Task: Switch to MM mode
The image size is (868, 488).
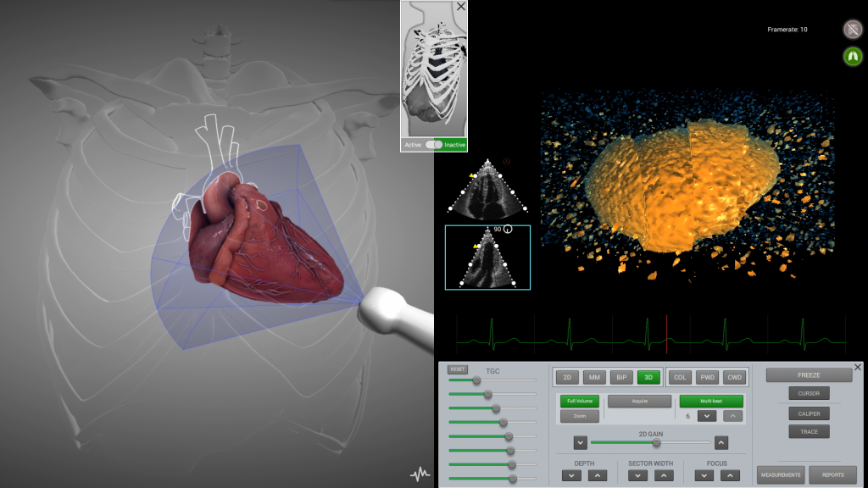Action: [594, 377]
